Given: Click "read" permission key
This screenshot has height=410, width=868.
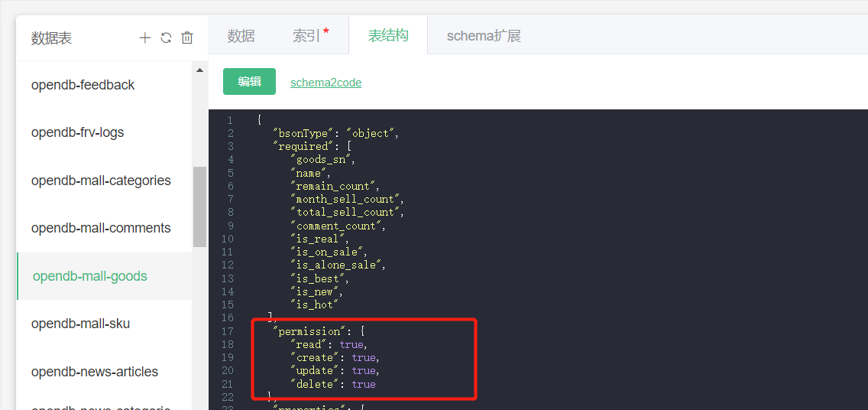Looking at the screenshot, I should (310, 345).
